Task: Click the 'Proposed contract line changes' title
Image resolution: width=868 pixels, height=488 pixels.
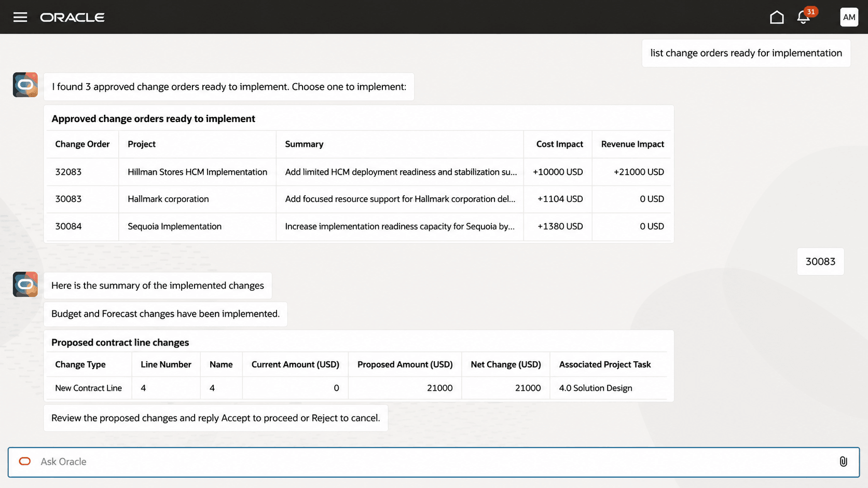Action: (120, 342)
